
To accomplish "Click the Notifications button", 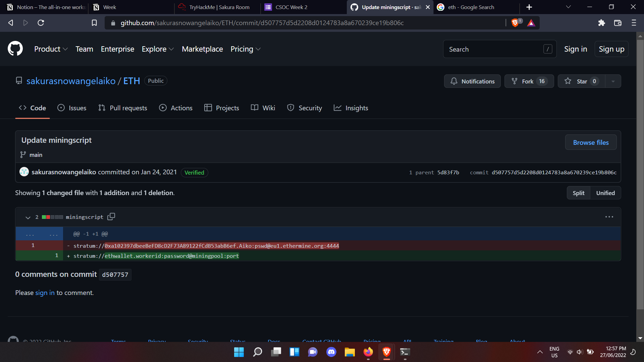I will (472, 81).
